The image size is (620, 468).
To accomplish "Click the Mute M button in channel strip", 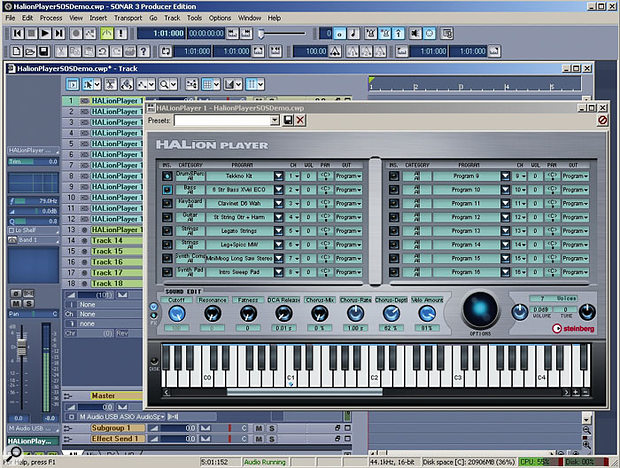I will pos(16,303).
